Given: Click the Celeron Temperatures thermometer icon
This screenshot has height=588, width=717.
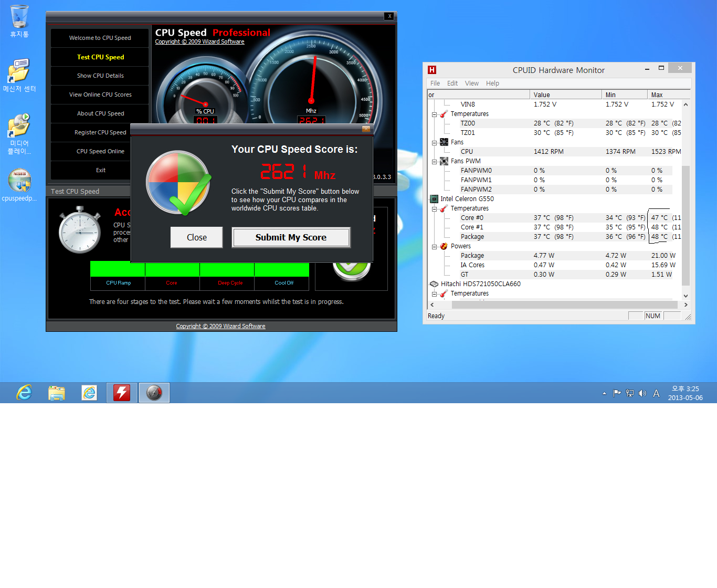Looking at the screenshot, I should [x=444, y=208].
